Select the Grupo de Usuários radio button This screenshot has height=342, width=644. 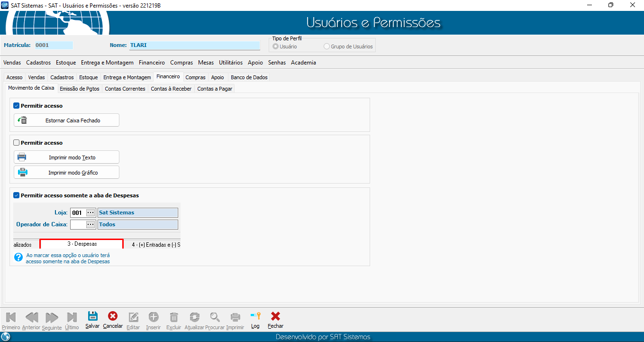[327, 46]
